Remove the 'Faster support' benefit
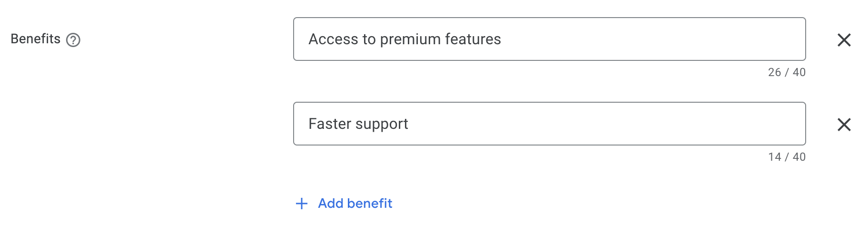Screen dimensions: 868x233 (844, 125)
